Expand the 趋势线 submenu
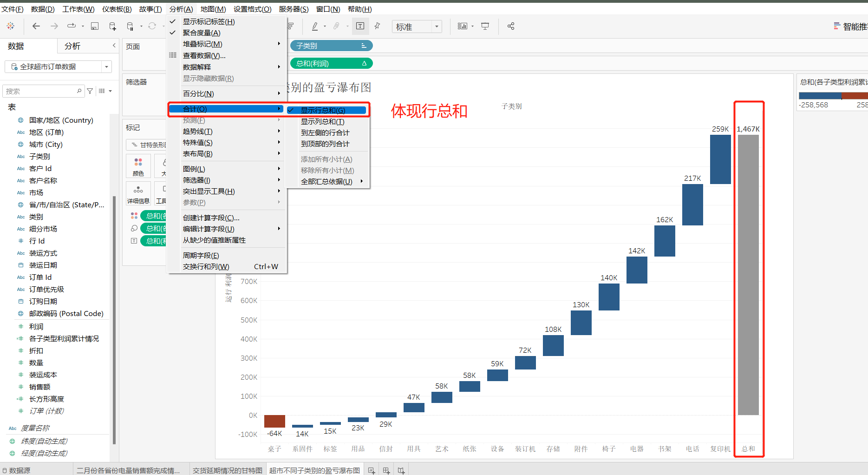868x475 pixels. [227, 132]
